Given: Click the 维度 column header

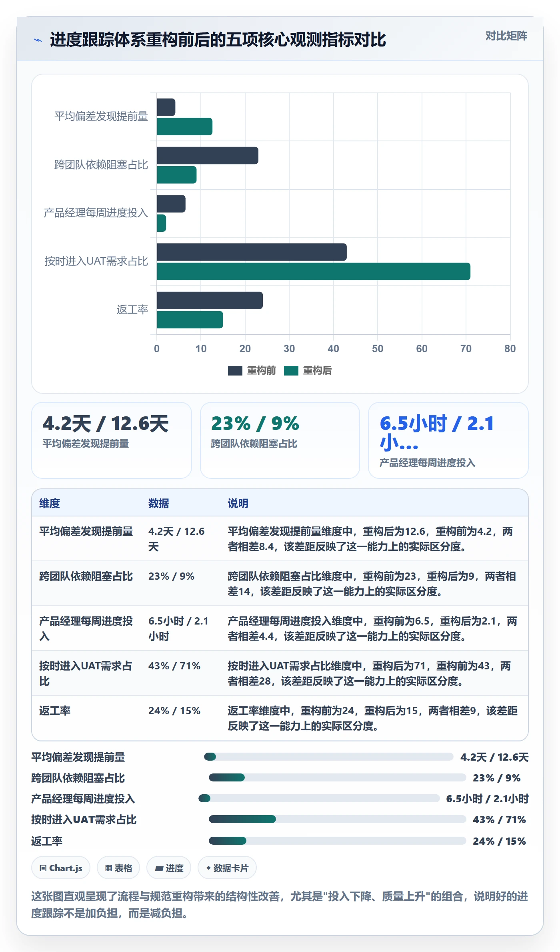Looking at the screenshot, I should coord(50,503).
